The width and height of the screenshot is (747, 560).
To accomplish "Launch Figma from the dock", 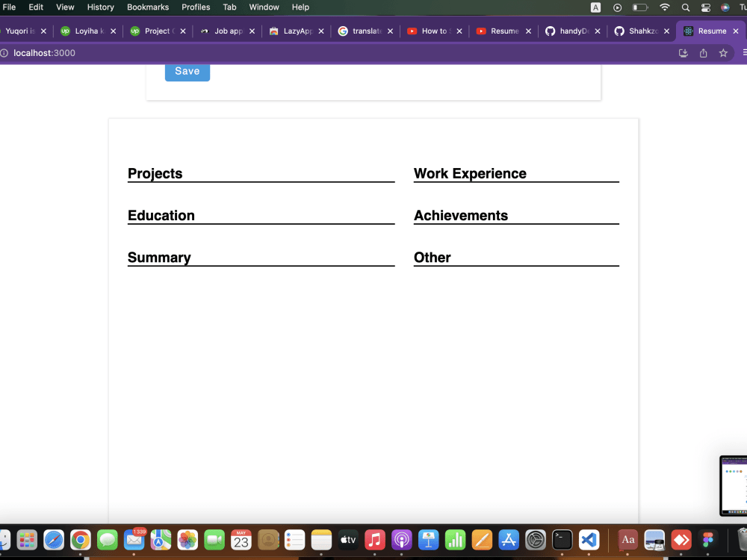I will tap(707, 539).
